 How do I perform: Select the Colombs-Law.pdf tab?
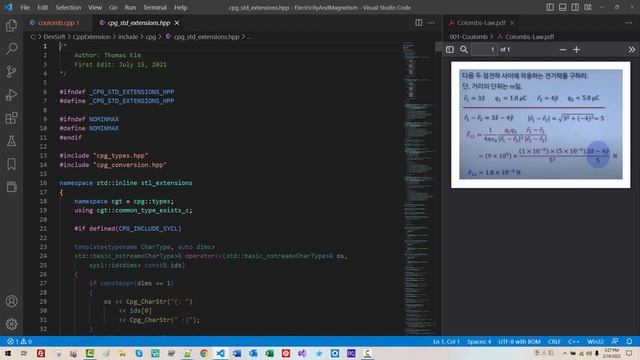pyautogui.click(x=481, y=23)
